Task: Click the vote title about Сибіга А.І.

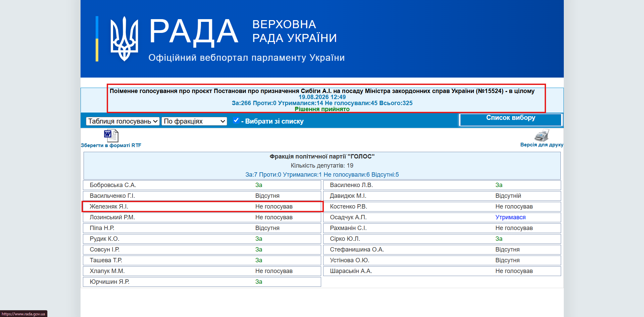Action: point(322,91)
